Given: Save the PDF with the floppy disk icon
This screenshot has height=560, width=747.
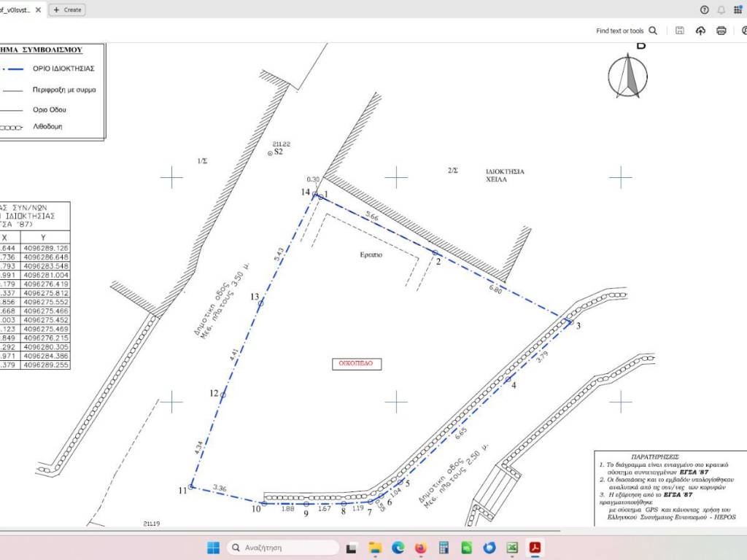Looking at the screenshot, I should point(680,31).
